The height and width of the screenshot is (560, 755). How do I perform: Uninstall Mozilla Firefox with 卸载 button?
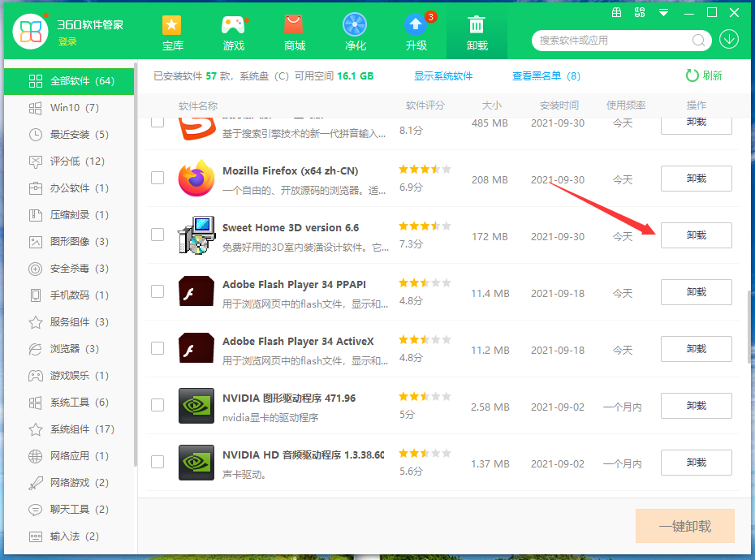(697, 179)
